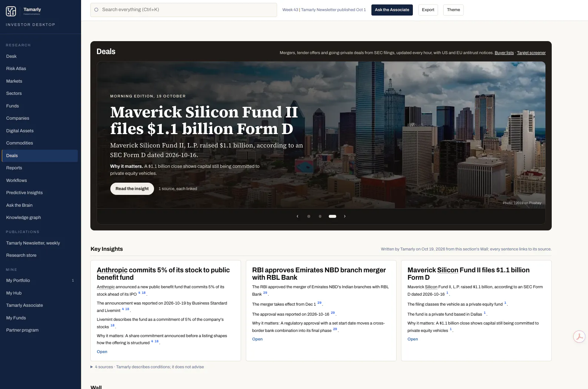Select first carousel dot
The width and height of the screenshot is (588, 389).
click(309, 216)
